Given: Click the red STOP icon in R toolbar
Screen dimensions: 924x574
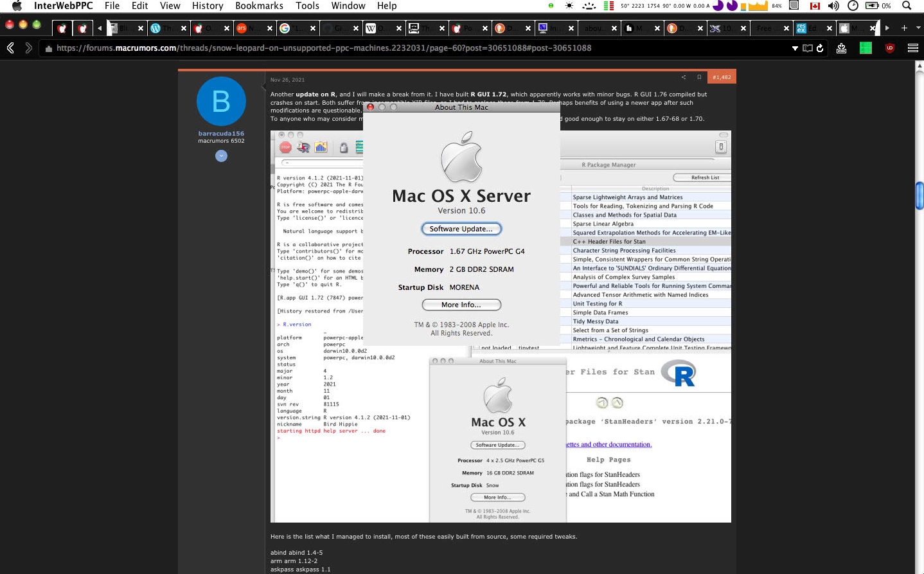Looking at the screenshot, I should [x=286, y=147].
